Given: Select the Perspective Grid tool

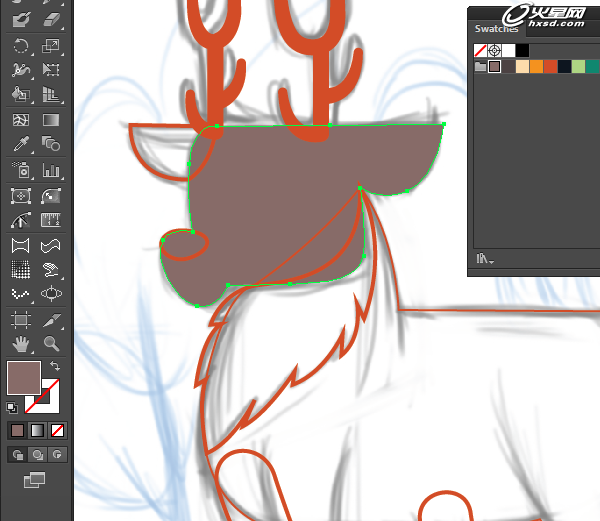Looking at the screenshot, I should (51, 94).
